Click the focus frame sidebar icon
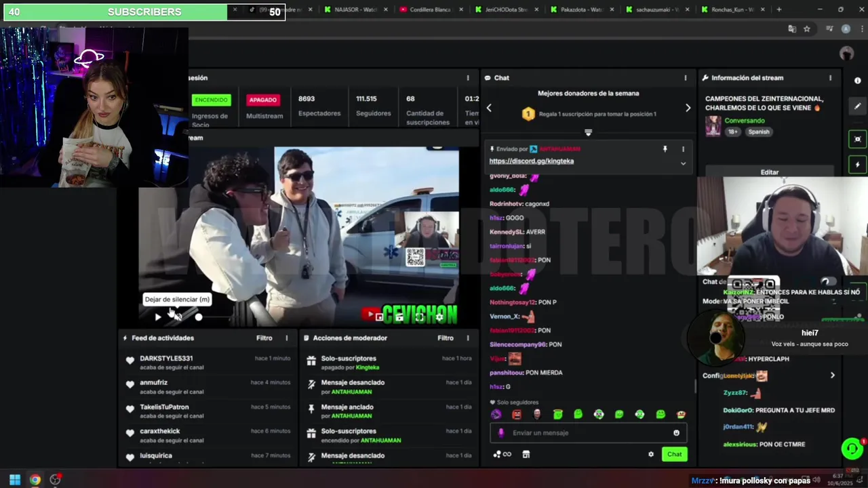 [857, 139]
